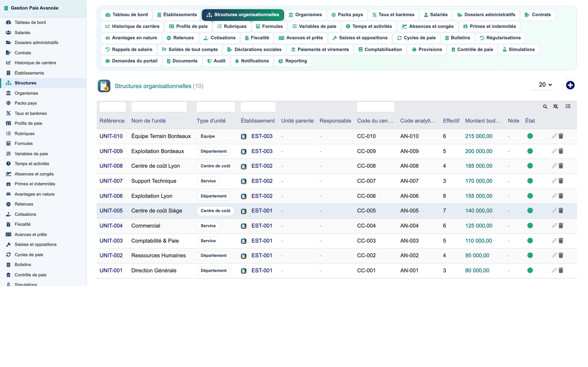The image size is (588, 367).
Task: Sort by the Montant budget column header
Action: (x=483, y=121)
